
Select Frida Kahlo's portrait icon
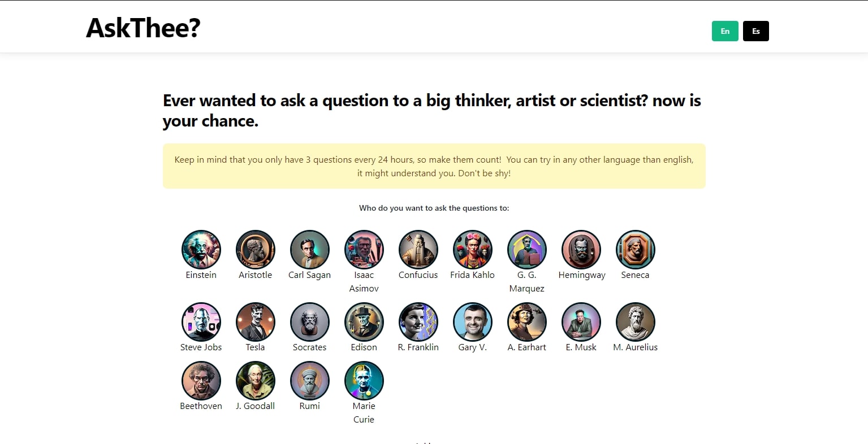click(473, 250)
